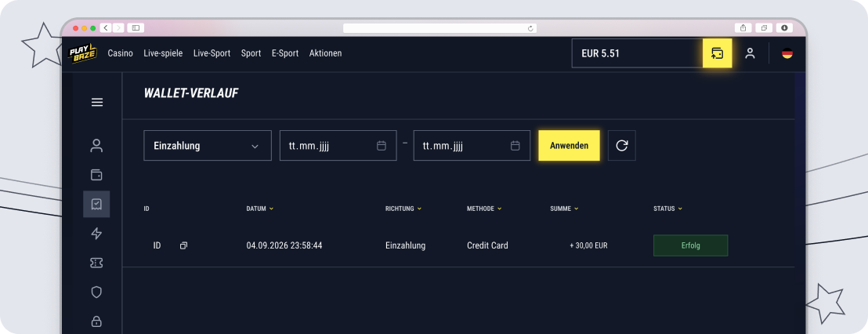
Task: Sort by Methode column arrow
Action: pos(499,209)
